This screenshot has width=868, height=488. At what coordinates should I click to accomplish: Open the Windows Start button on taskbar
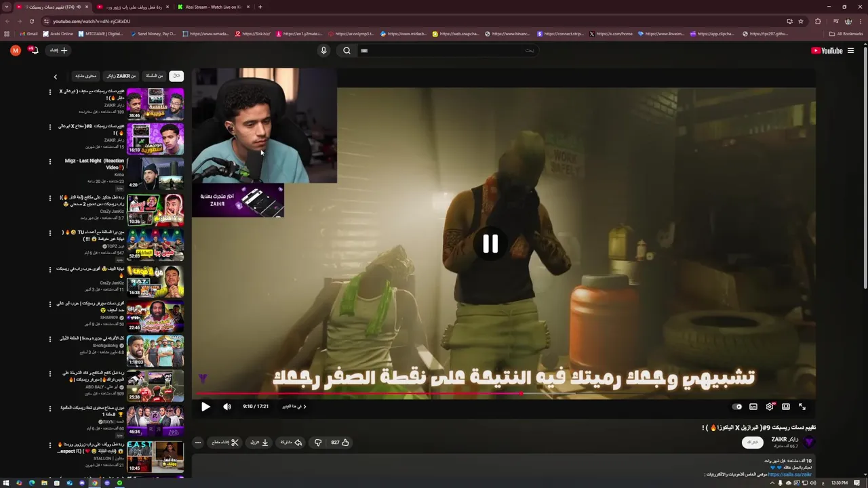coord(6,483)
